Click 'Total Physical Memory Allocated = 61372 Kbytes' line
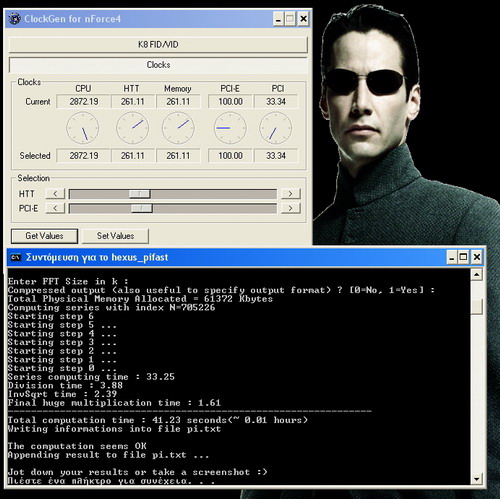The height and width of the screenshot is (499, 500). [140, 299]
